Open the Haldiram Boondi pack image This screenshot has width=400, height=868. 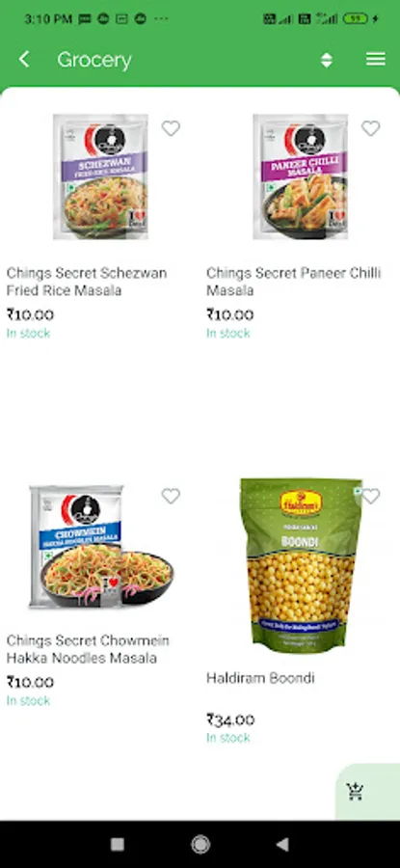301,564
